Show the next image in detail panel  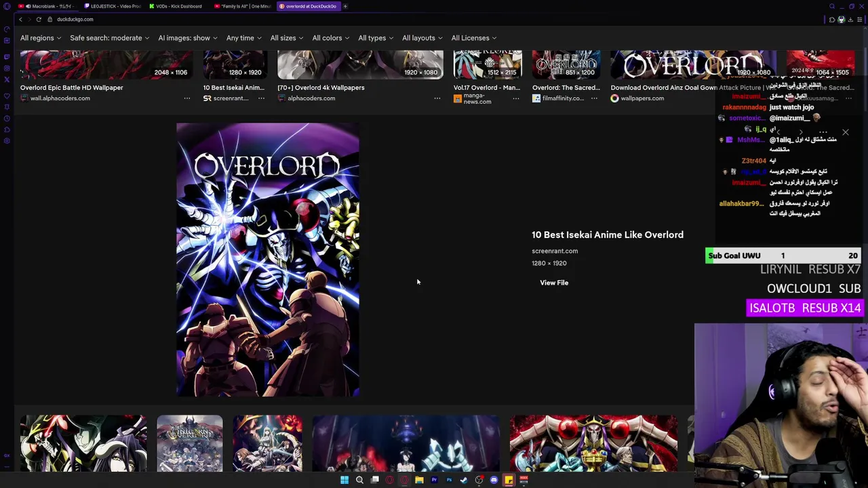(x=801, y=132)
